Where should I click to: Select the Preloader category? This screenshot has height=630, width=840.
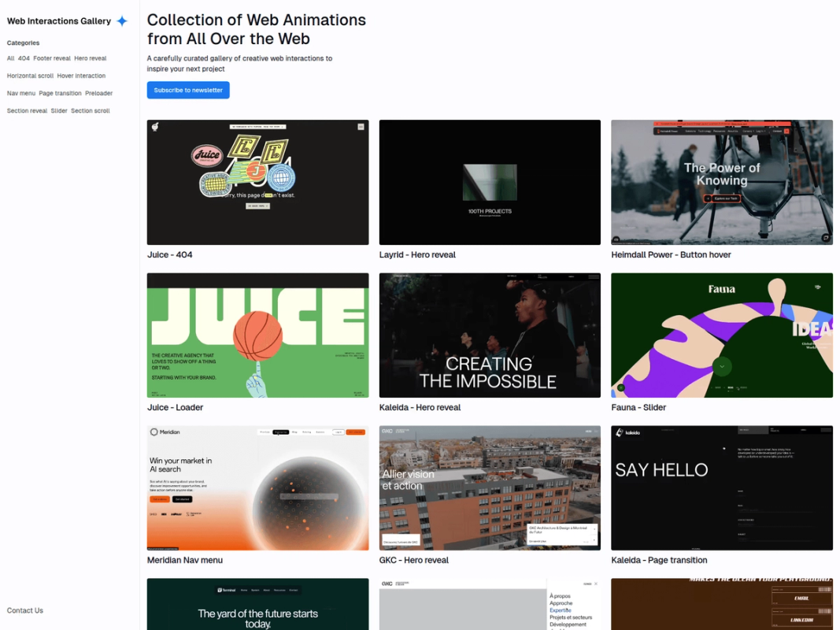[x=99, y=93]
